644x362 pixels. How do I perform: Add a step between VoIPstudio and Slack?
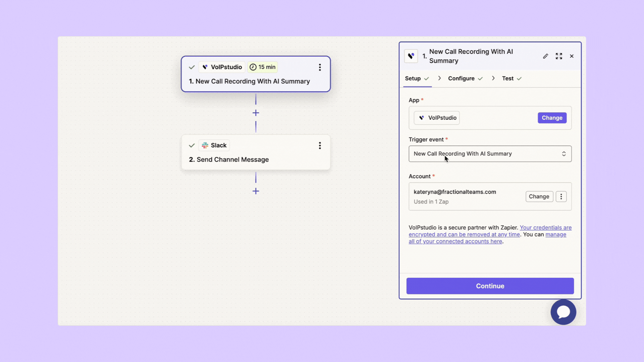point(256,113)
